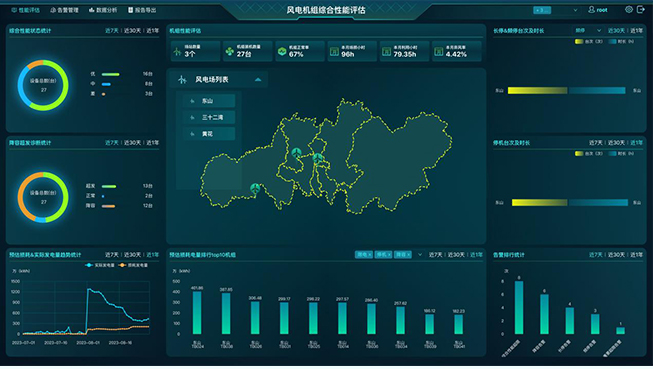The image size is (653, 369).
Task: Select 东山 in wind farm list
Action: coord(209,101)
